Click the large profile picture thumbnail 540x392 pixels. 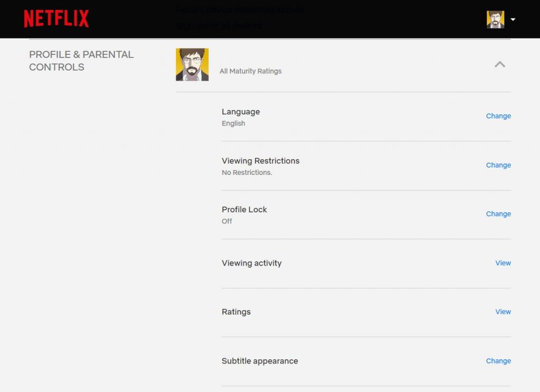[x=192, y=65]
